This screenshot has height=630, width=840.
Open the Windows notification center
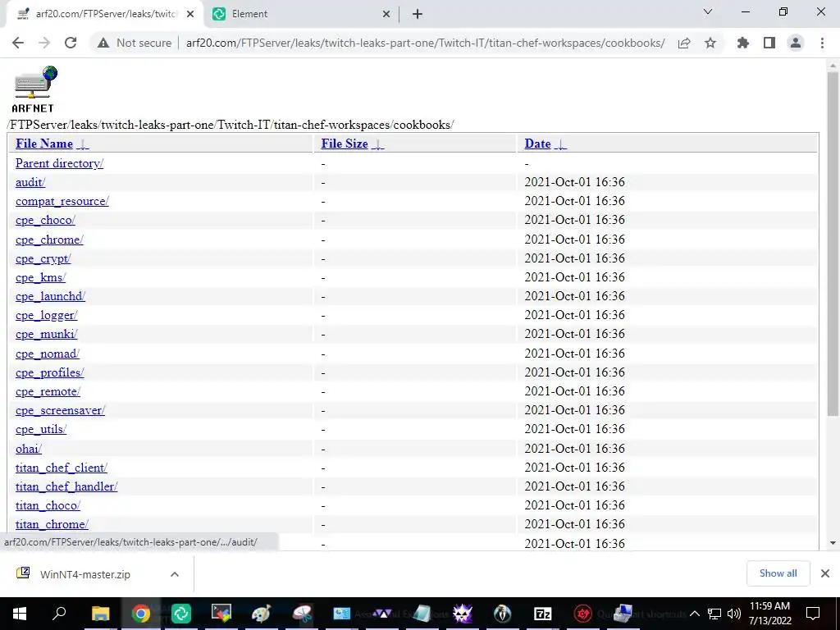pos(813,613)
